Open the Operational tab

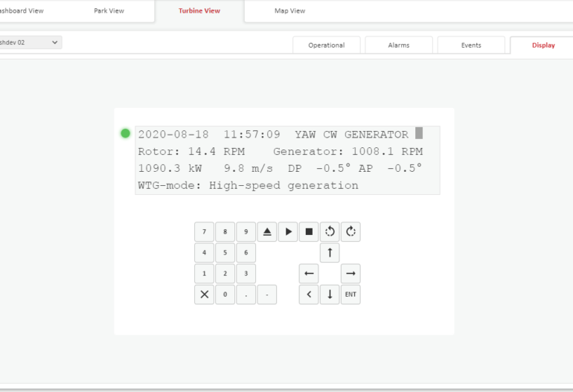pos(327,45)
